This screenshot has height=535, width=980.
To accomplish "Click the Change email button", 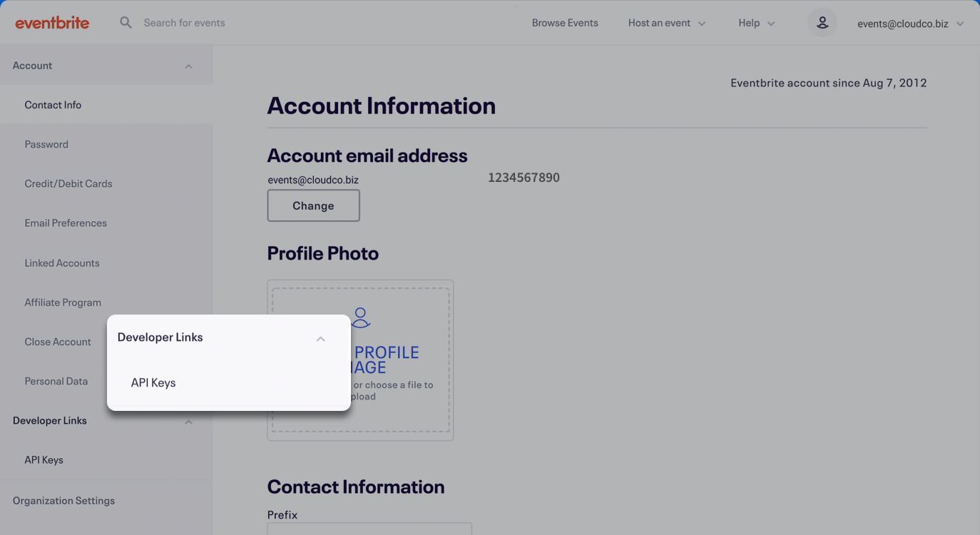I will point(314,205).
